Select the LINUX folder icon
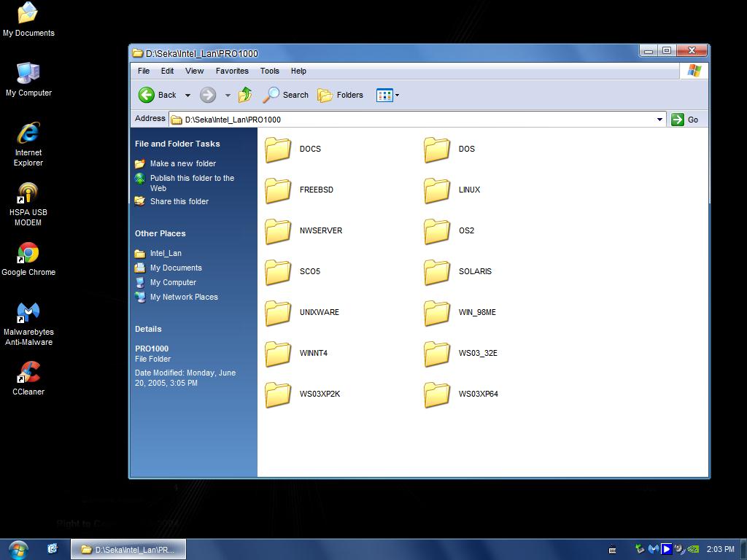 tap(437, 190)
